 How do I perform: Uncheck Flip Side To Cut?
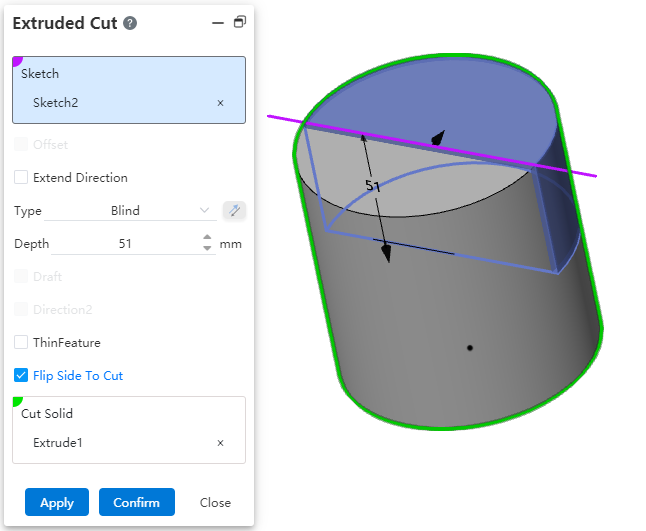tap(21, 375)
